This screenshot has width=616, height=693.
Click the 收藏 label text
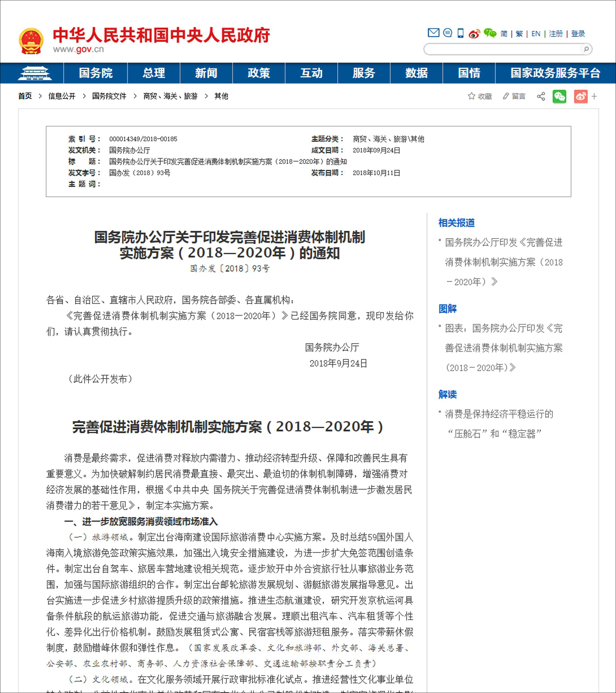(x=485, y=96)
